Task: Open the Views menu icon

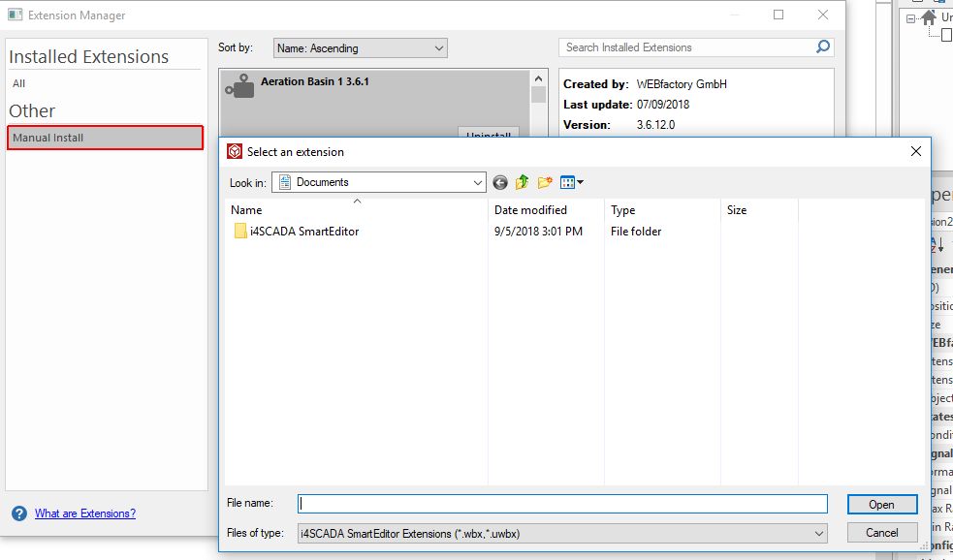Action: [568, 182]
